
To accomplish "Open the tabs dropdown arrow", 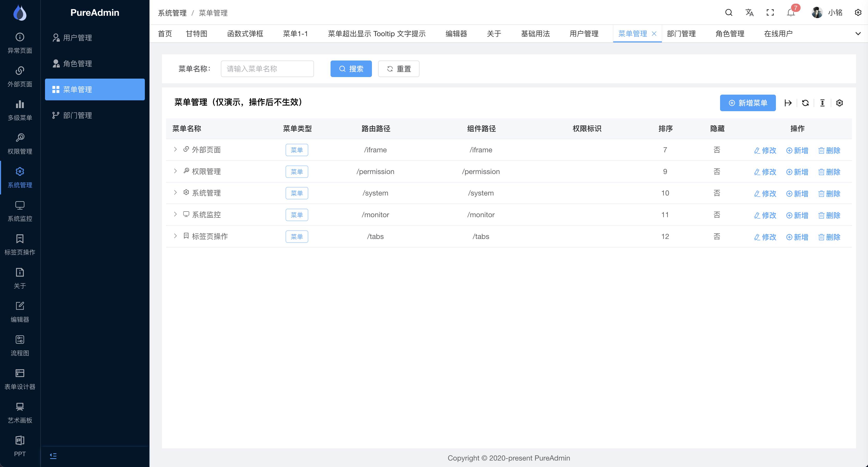I will pyautogui.click(x=858, y=33).
